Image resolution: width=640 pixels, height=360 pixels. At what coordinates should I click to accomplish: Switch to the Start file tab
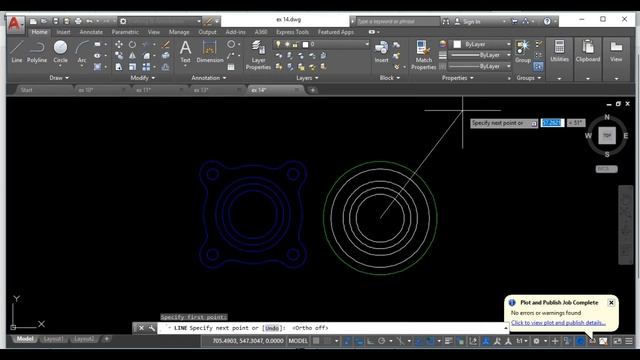27,90
